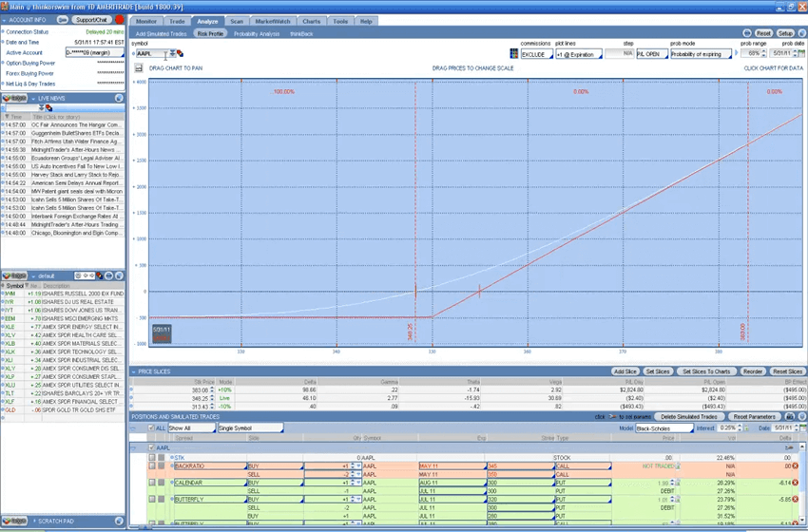
Task: Remove the first BUTTERFLY trade with red X
Action: [x=795, y=499]
